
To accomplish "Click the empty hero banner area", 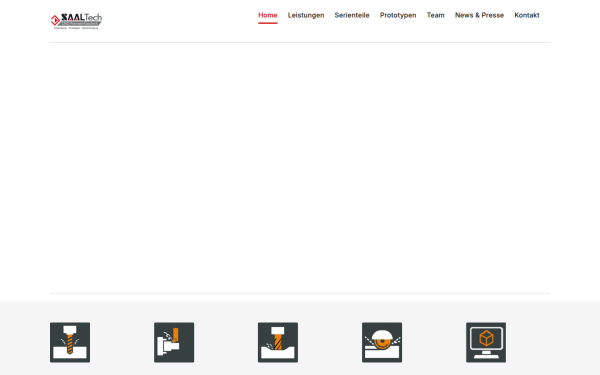I will (300, 168).
